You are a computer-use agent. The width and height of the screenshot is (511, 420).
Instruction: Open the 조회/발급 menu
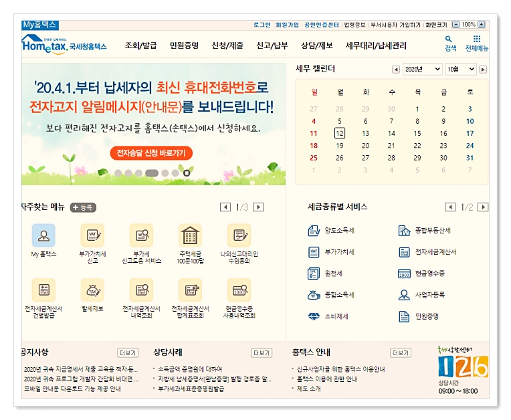click(x=140, y=45)
